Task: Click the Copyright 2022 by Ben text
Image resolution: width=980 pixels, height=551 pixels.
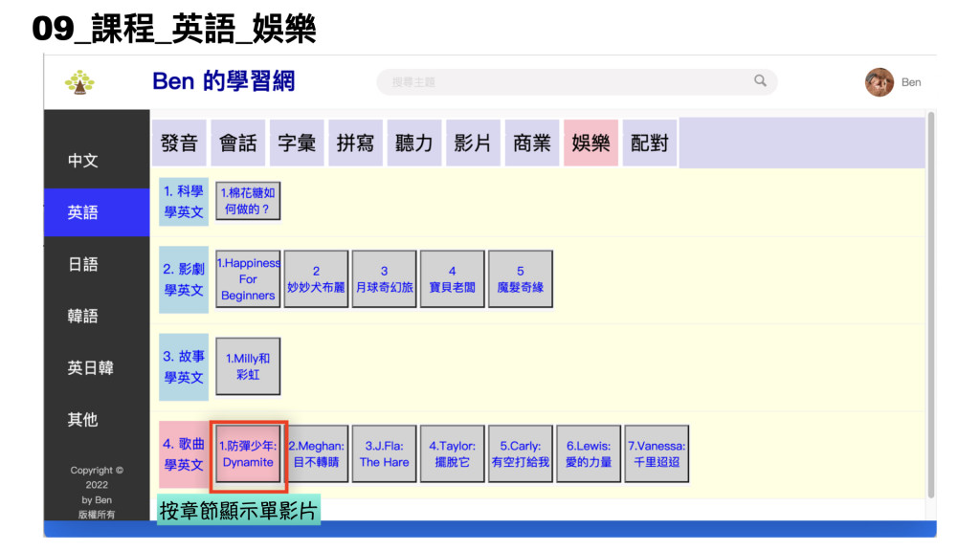Action: [x=97, y=485]
